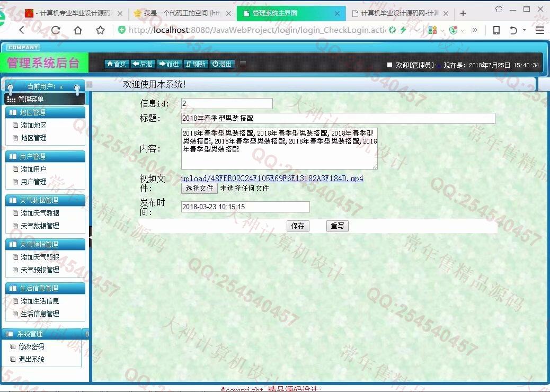The height and width of the screenshot is (392, 550).
Task: Click the lightning speed-mode icon in address bar
Action: click(403, 30)
